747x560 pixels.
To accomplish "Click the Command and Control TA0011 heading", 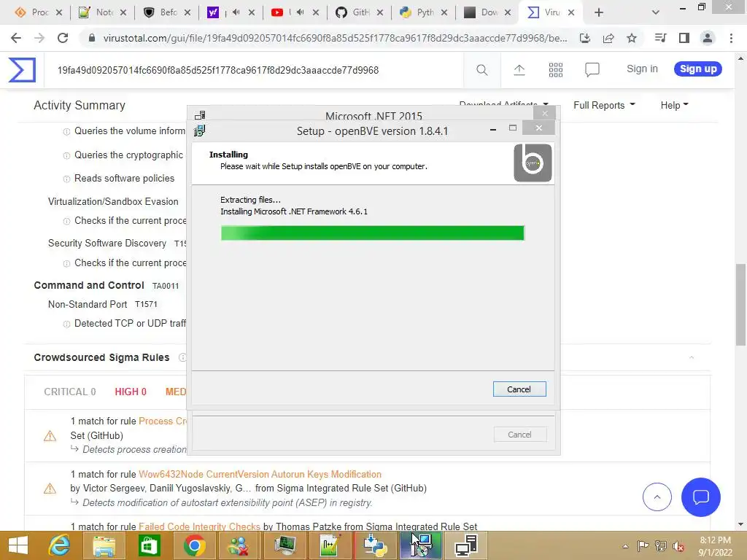I will 107,286.
